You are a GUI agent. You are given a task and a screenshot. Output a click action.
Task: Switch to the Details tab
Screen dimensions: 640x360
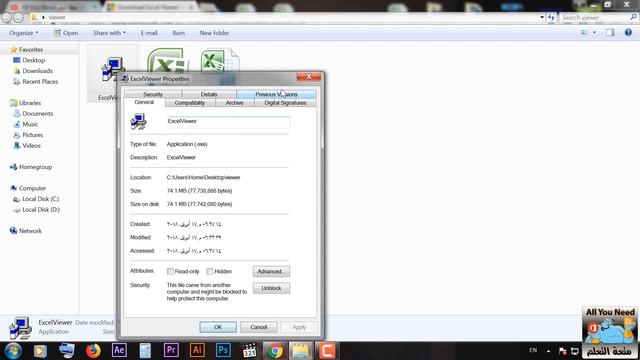pyautogui.click(x=209, y=94)
